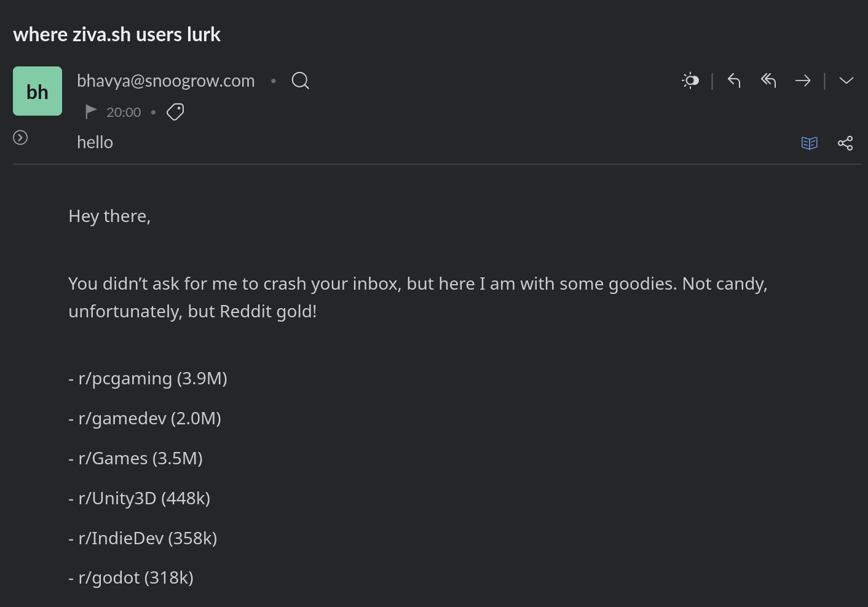Open the tag icon to label this email
Viewport: 868px width, 607px height.
[175, 111]
